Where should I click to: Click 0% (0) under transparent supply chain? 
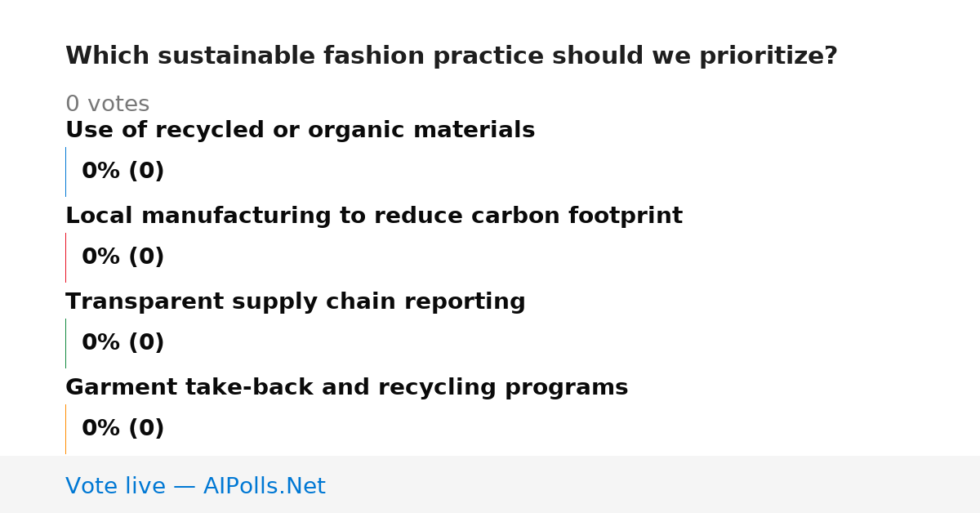coord(122,342)
